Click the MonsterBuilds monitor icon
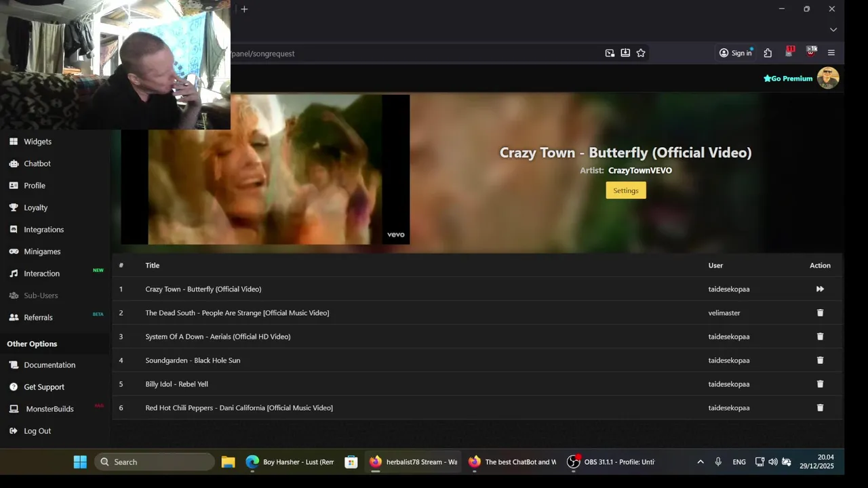The width and height of the screenshot is (868, 488). coord(14,409)
